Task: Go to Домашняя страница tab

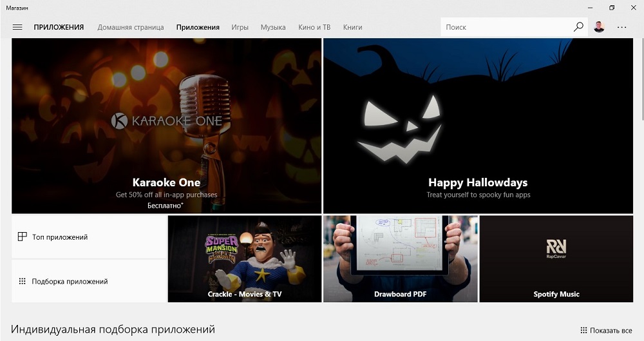Action: pyautogui.click(x=131, y=27)
